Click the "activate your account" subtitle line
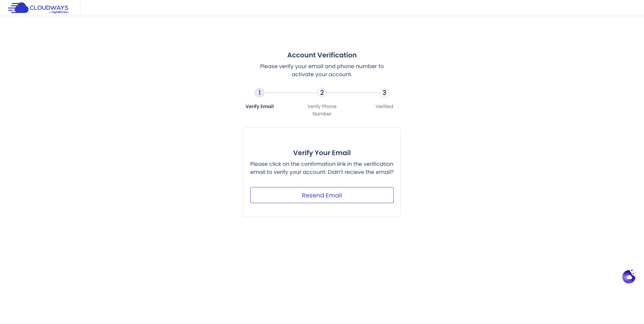Image resolution: width=644 pixels, height=324 pixels. coord(322,75)
